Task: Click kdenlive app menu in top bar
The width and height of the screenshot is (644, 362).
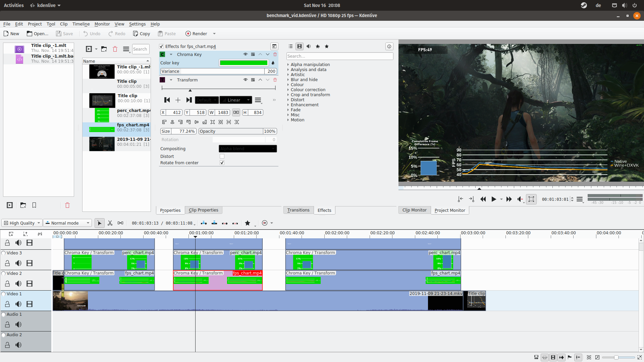Action: coord(45,5)
